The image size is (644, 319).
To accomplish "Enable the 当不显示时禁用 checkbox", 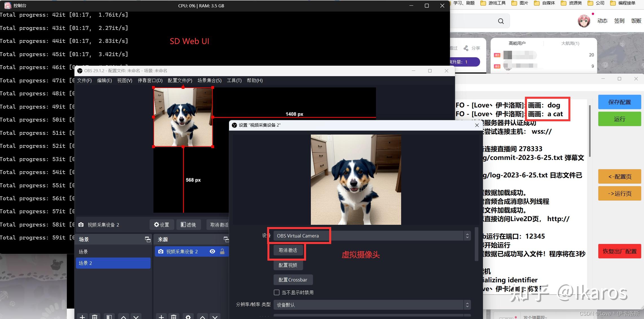I will tap(276, 292).
